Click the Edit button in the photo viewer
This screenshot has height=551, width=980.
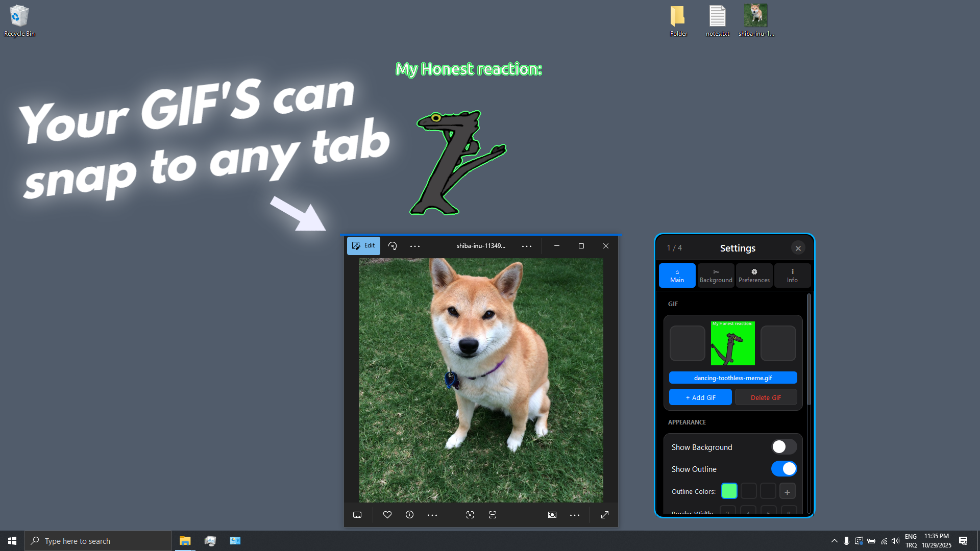(363, 245)
